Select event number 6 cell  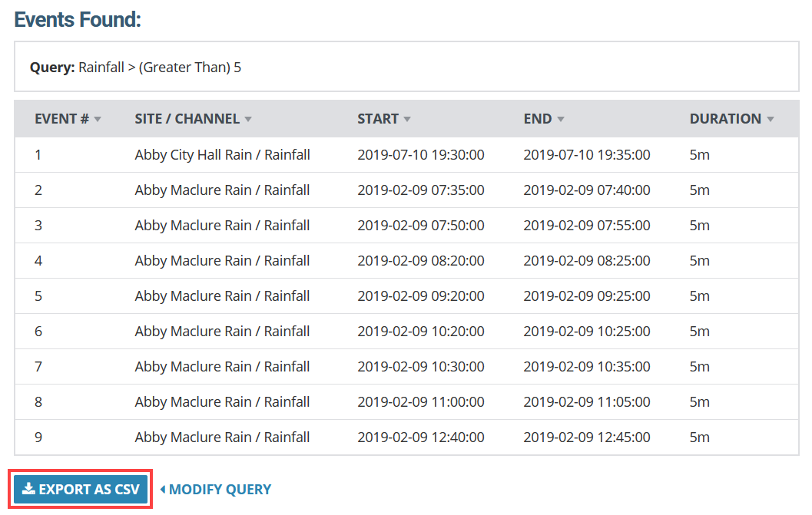point(38,331)
